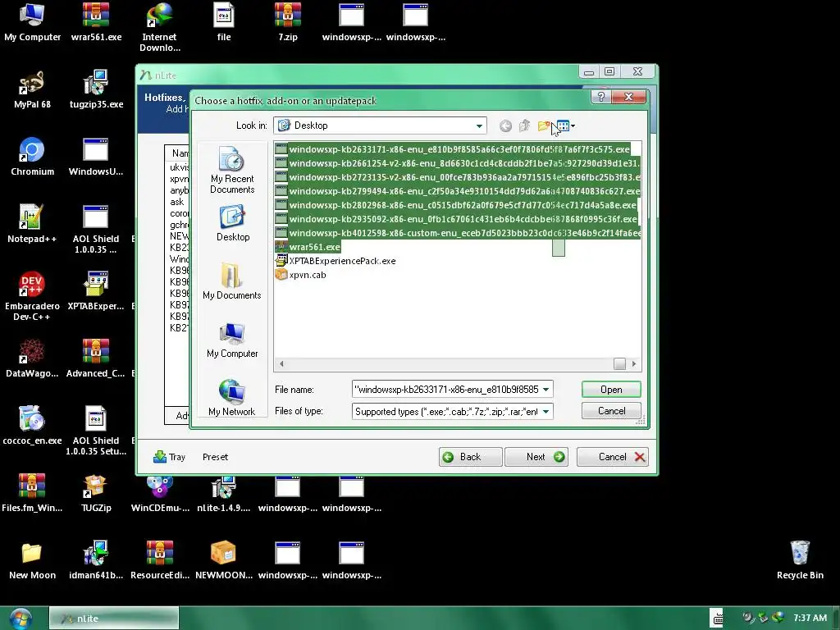The height and width of the screenshot is (630, 840).
Task: Open idman641b installer icon on desktop
Action: click(x=97, y=560)
